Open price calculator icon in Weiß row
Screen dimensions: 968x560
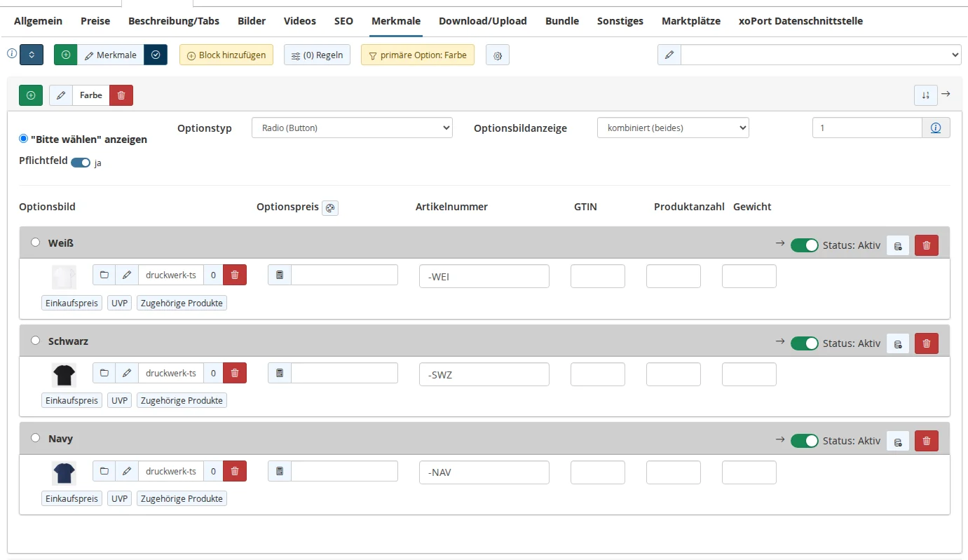point(280,275)
